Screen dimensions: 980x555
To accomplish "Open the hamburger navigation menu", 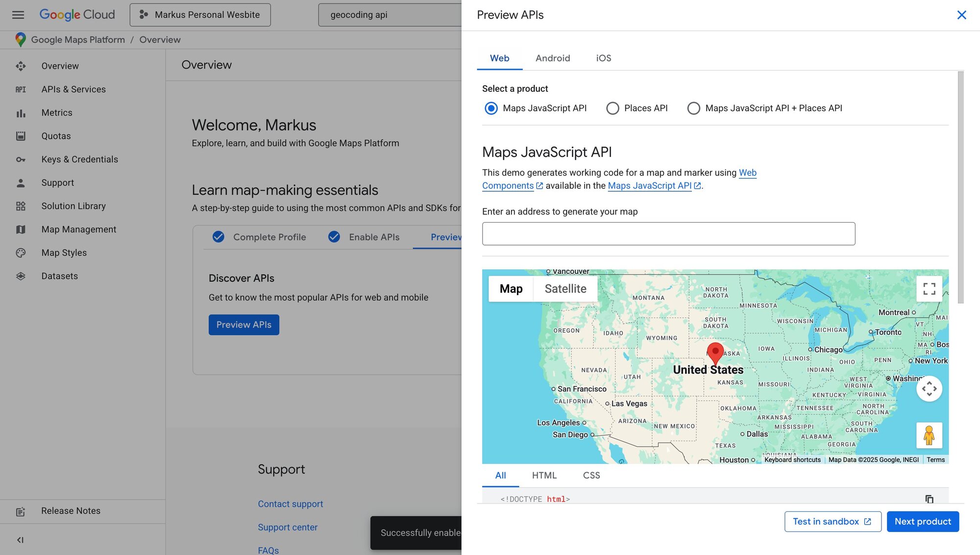I will click(18, 15).
